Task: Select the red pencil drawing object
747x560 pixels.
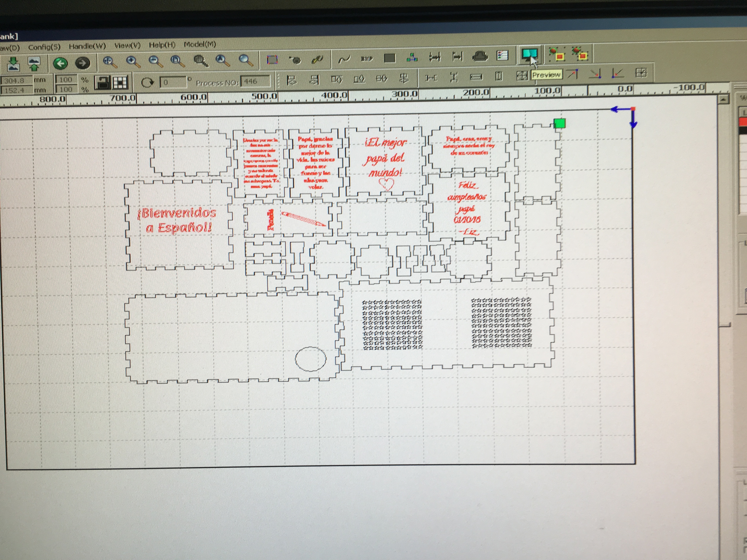Action: (x=304, y=219)
